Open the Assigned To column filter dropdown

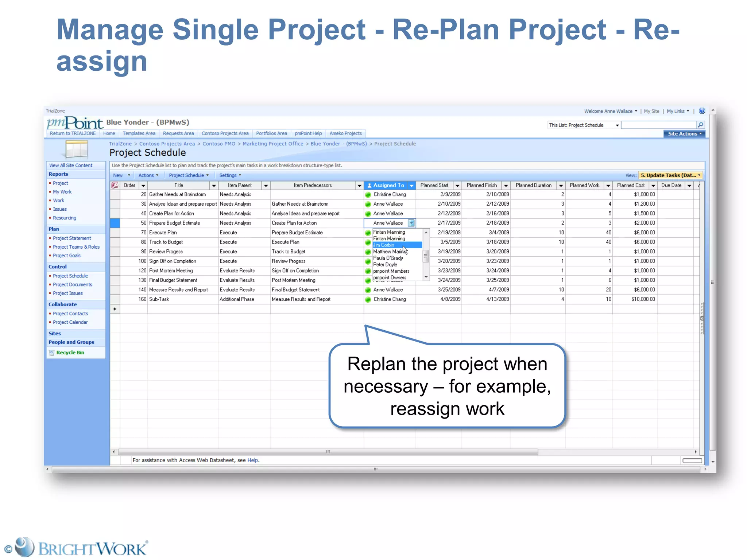(411, 186)
